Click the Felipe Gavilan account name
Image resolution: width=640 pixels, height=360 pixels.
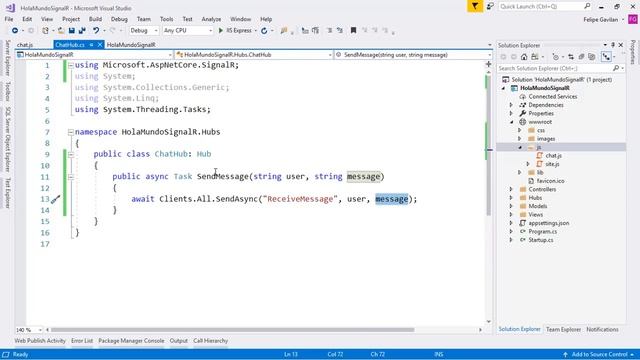point(600,20)
